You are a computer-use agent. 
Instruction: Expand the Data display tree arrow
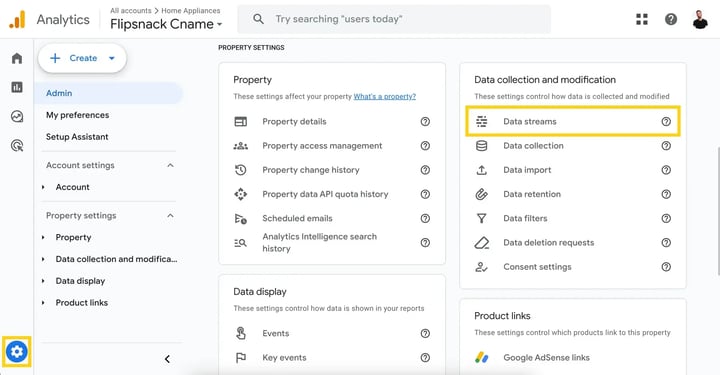pyautogui.click(x=43, y=281)
